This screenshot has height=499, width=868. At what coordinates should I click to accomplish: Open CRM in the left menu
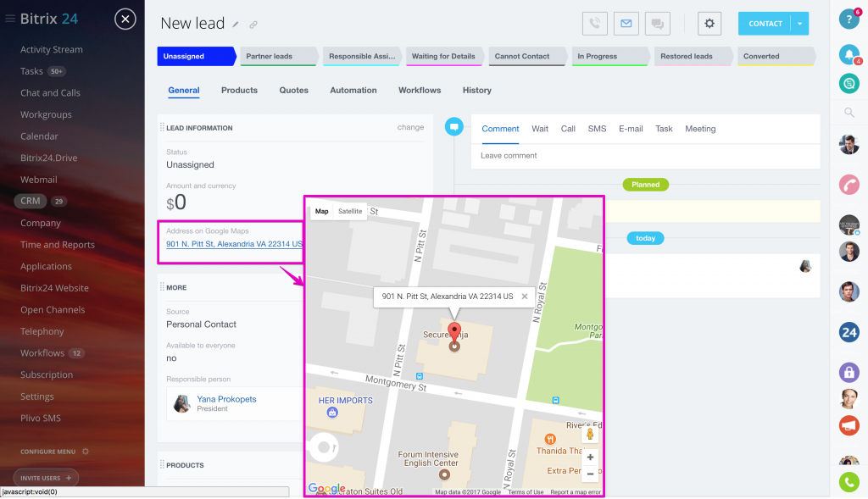(x=31, y=201)
